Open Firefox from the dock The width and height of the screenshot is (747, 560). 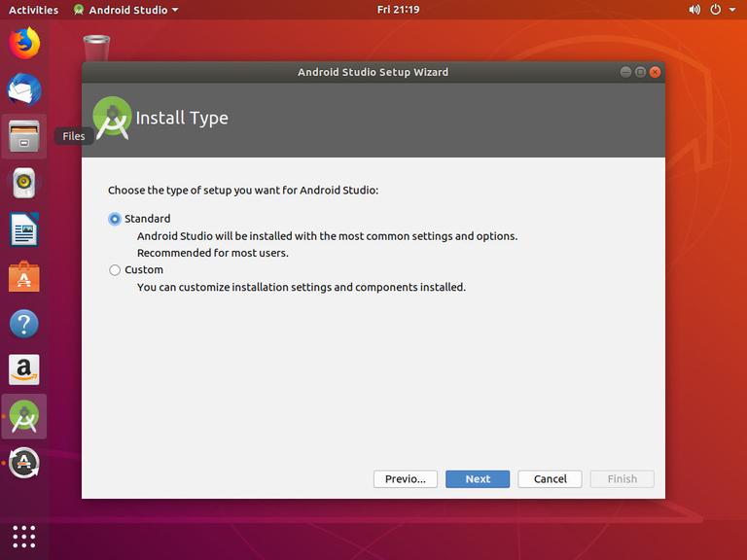(x=24, y=43)
